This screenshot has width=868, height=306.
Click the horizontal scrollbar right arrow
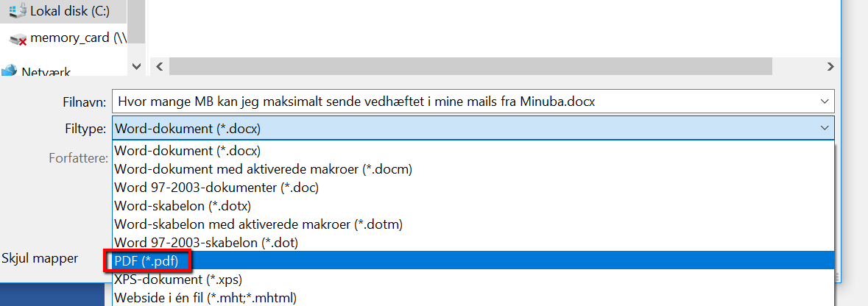tap(829, 66)
